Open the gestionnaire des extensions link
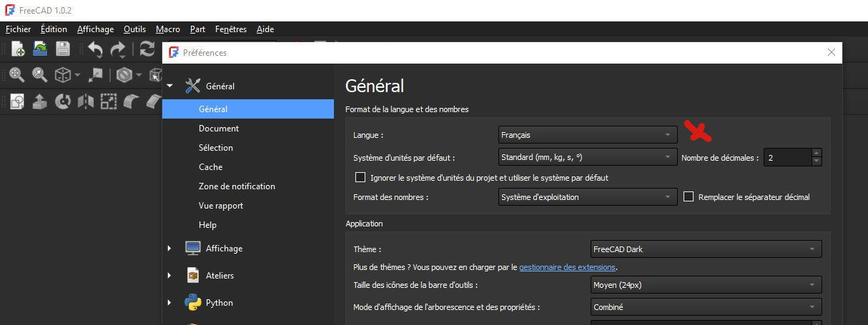The height and width of the screenshot is (325, 868). point(567,267)
